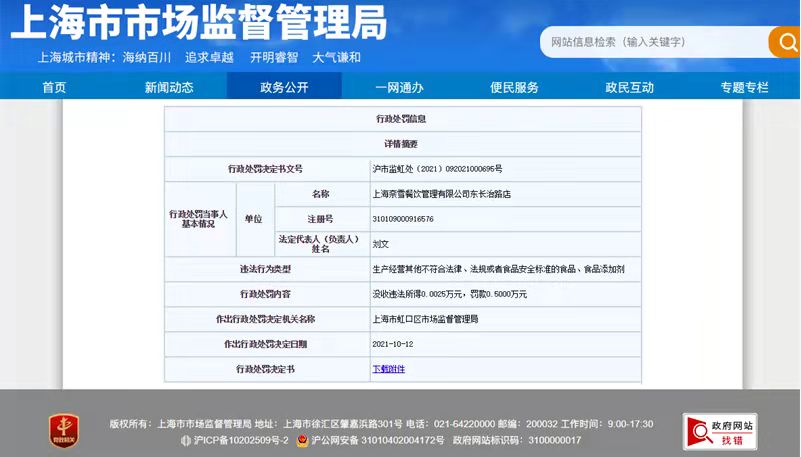The height and width of the screenshot is (457, 801).
Task: Click the 详情摘要 section header row
Action: pos(402,144)
